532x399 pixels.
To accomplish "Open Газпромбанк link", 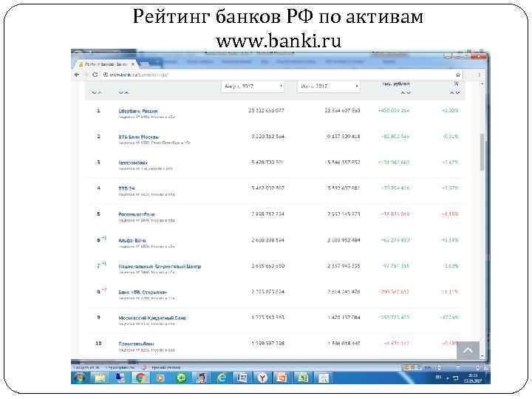I will (133, 163).
